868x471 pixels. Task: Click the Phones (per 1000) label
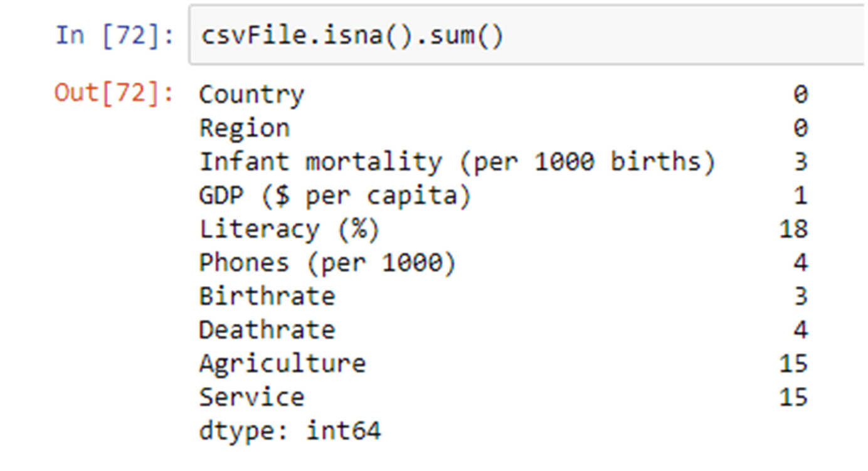[327, 263]
